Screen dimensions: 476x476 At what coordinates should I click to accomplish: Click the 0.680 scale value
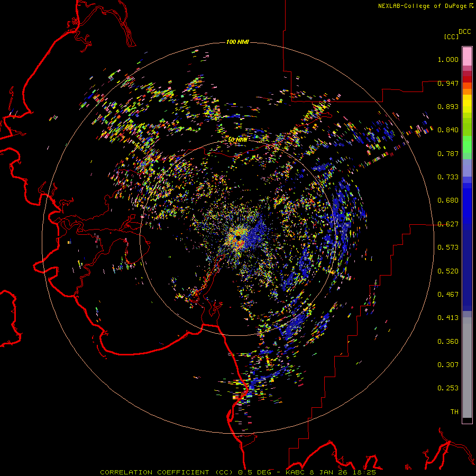point(448,200)
